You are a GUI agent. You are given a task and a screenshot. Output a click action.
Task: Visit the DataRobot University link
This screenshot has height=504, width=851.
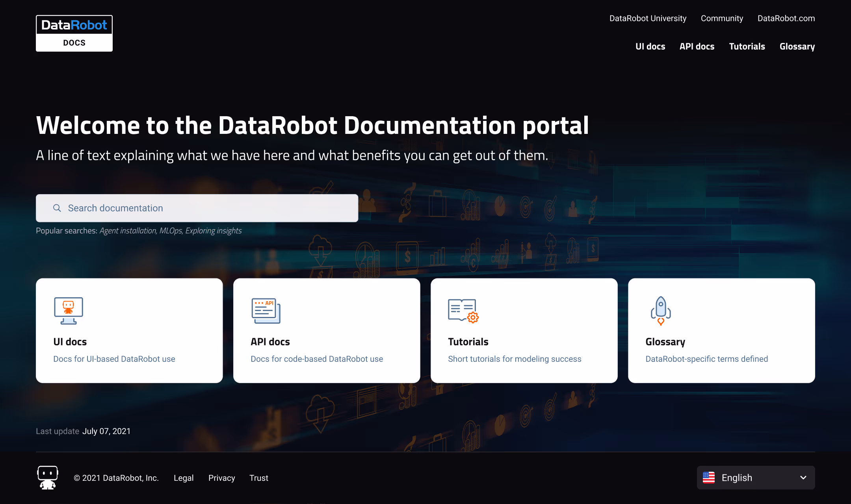pos(648,19)
